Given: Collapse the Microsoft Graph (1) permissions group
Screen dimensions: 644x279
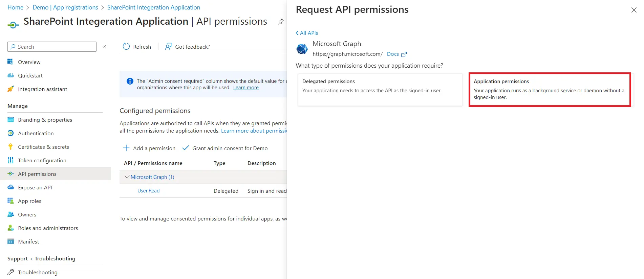Looking at the screenshot, I should (x=127, y=177).
